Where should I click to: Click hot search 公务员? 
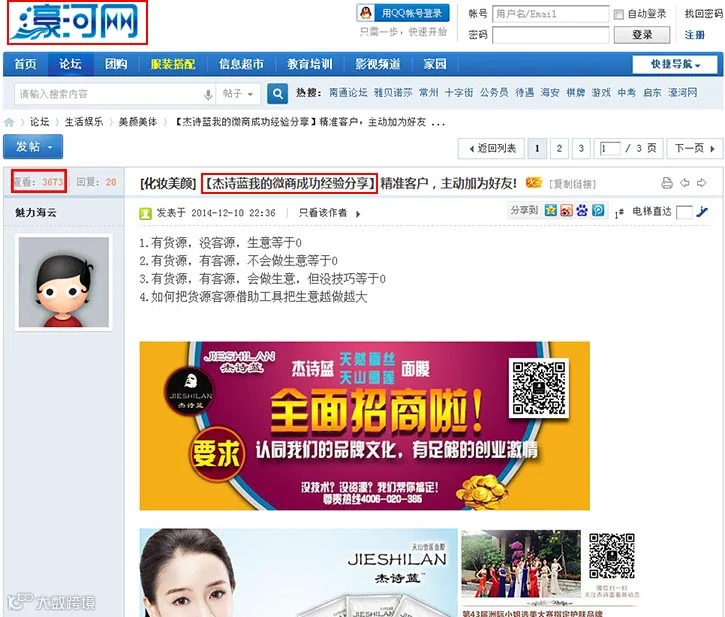coord(494,93)
